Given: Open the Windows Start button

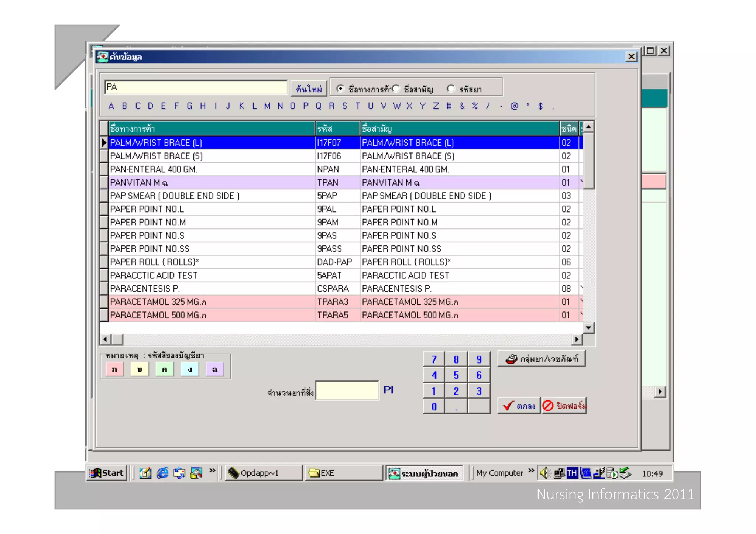Looking at the screenshot, I should click(107, 473).
